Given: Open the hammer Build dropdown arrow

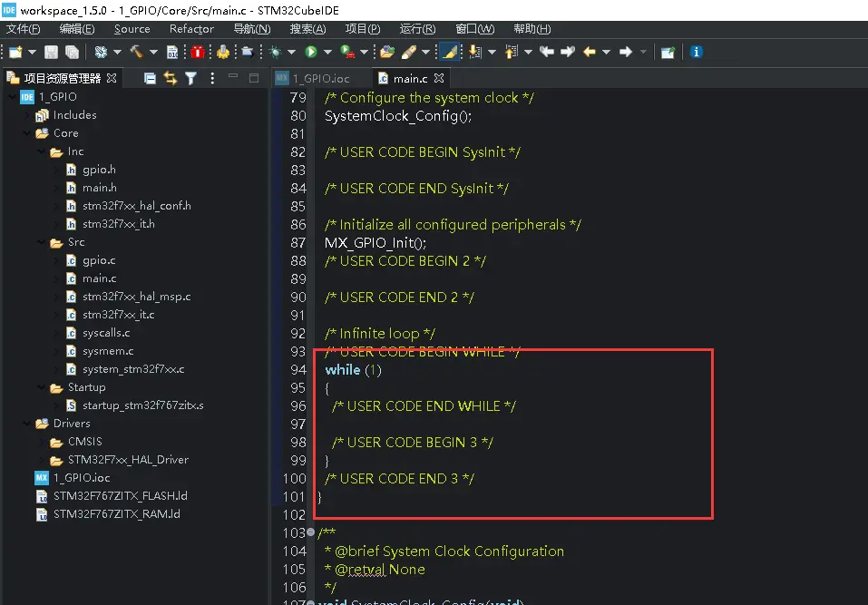Looking at the screenshot, I should point(153,52).
